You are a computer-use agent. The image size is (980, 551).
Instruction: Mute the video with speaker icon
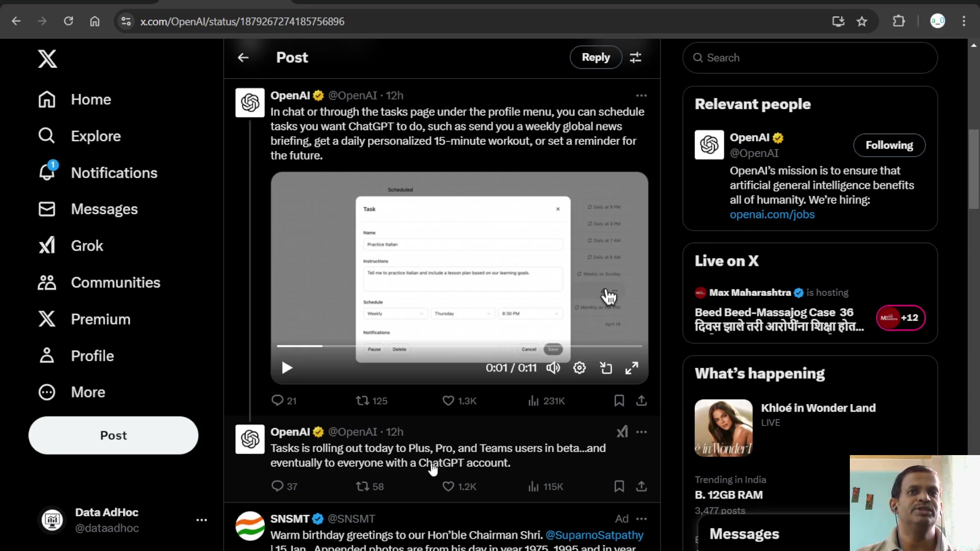(553, 368)
